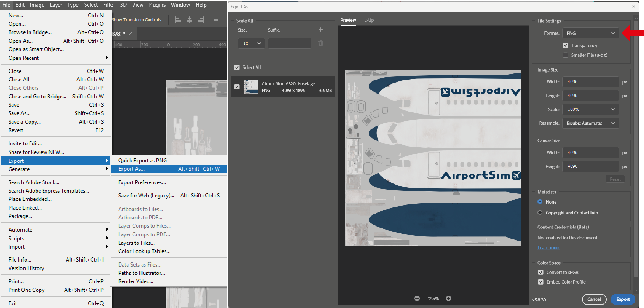Image resolution: width=644 pixels, height=308 pixels.
Task: Click the Export preview image
Action: click(433, 158)
